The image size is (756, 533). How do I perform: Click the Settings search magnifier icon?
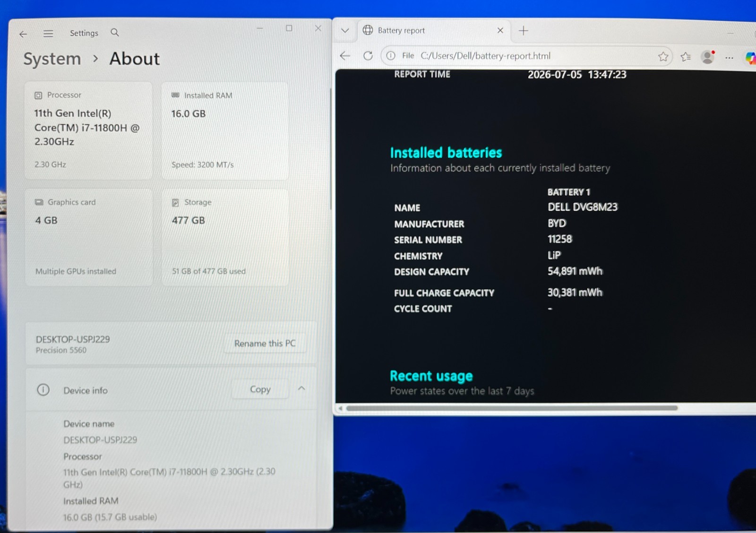point(115,33)
